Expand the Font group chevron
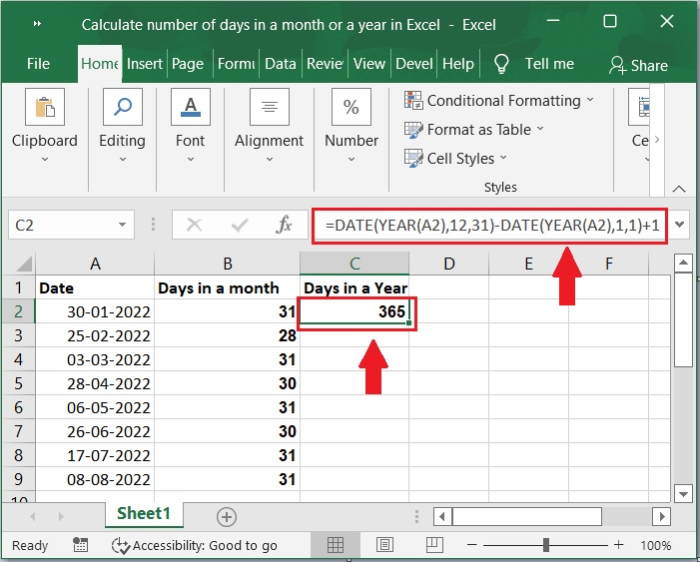Screen dimensions: 700x562 tap(191, 159)
